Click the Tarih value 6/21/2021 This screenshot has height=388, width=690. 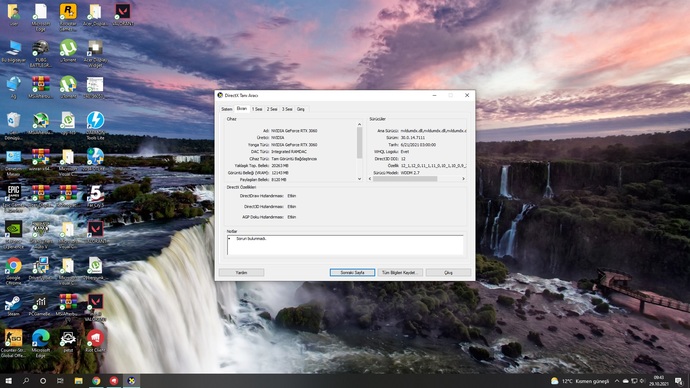point(418,145)
